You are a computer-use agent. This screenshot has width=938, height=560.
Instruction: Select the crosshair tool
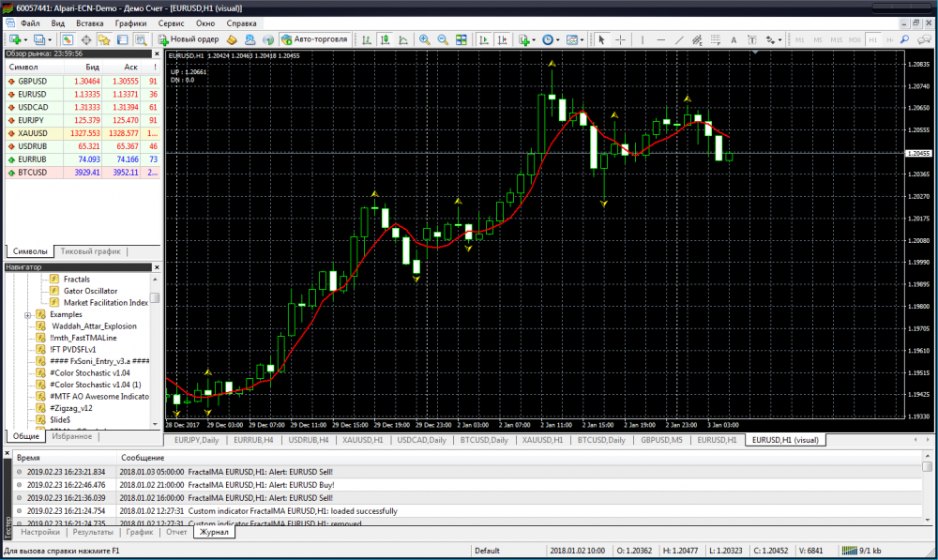[x=620, y=39]
